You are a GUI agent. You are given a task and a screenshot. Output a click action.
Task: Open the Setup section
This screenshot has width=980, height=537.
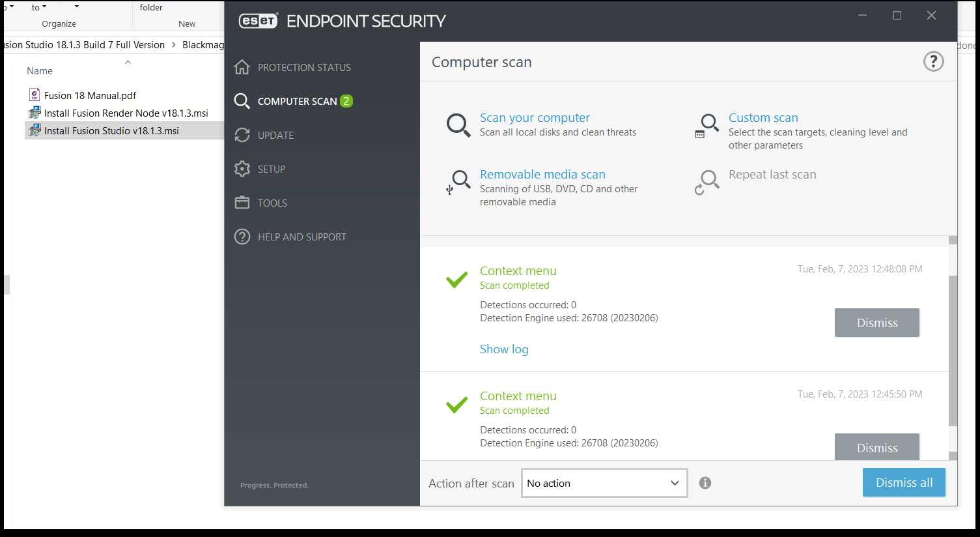click(272, 169)
